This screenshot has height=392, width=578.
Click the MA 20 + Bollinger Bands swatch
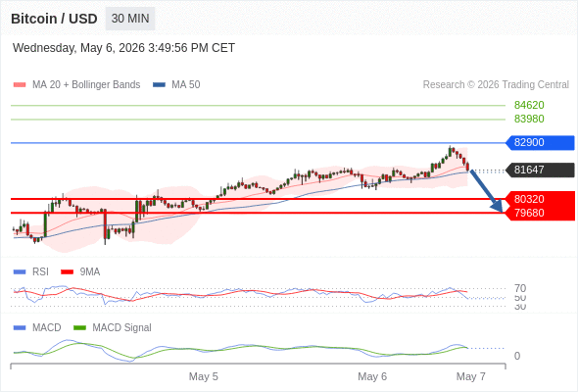click(x=20, y=85)
